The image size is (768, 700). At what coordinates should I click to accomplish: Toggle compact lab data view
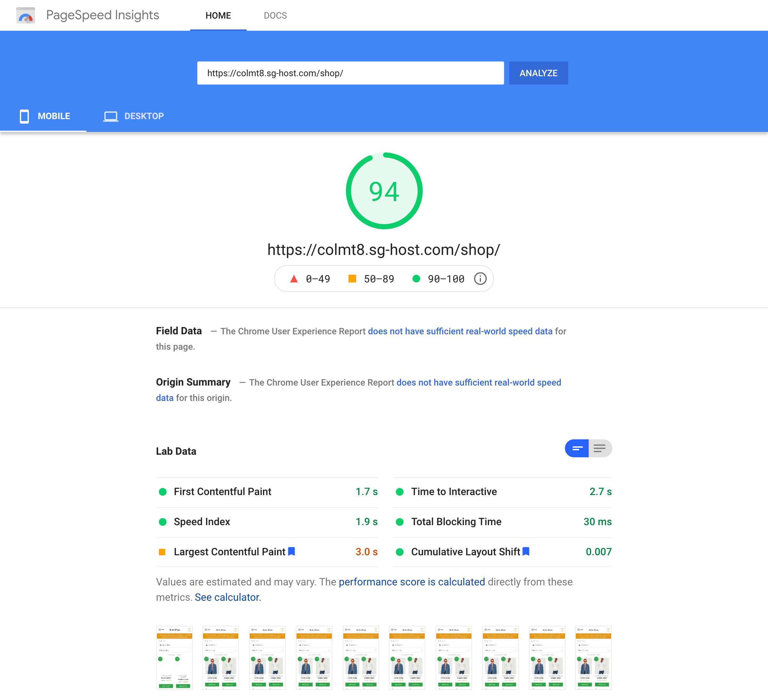(577, 448)
